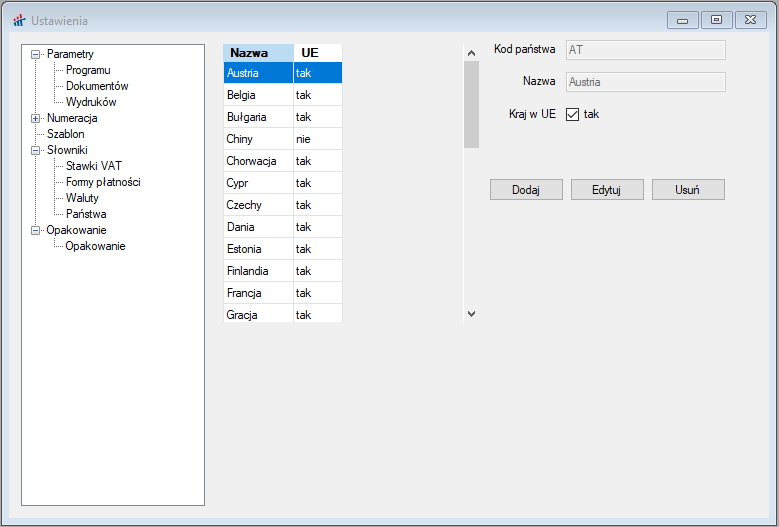
Task: Close the Ustawienia window
Action: [751, 20]
